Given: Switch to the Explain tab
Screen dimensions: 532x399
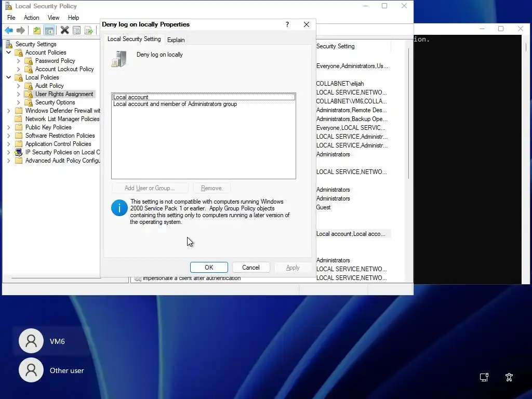Looking at the screenshot, I should click(x=176, y=39).
